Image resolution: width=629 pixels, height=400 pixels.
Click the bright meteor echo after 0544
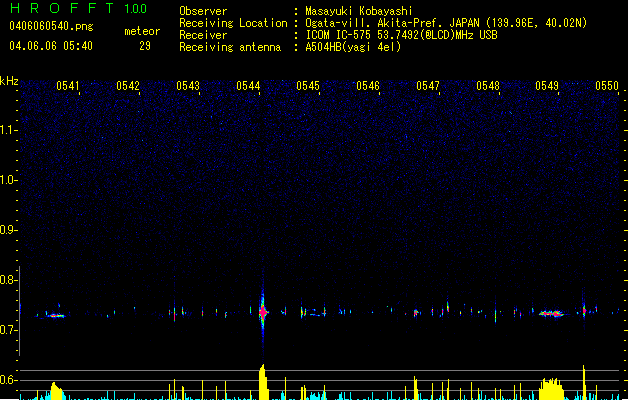click(x=263, y=312)
